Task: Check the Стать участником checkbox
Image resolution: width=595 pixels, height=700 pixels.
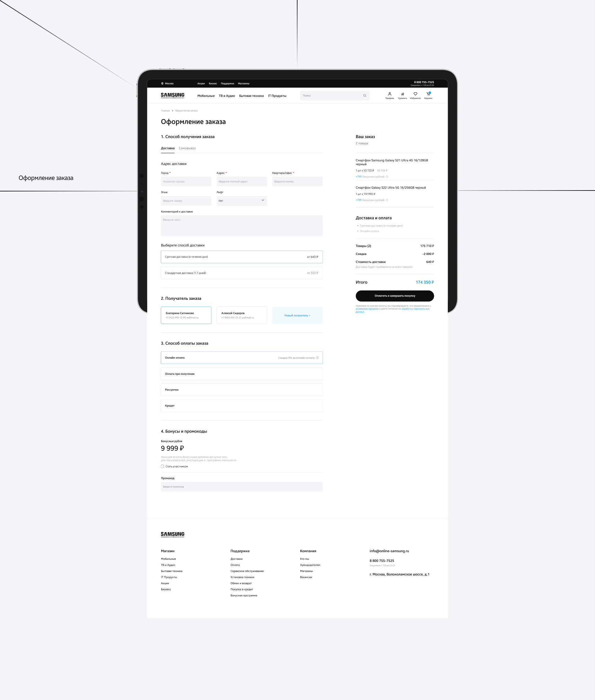Action: click(163, 466)
